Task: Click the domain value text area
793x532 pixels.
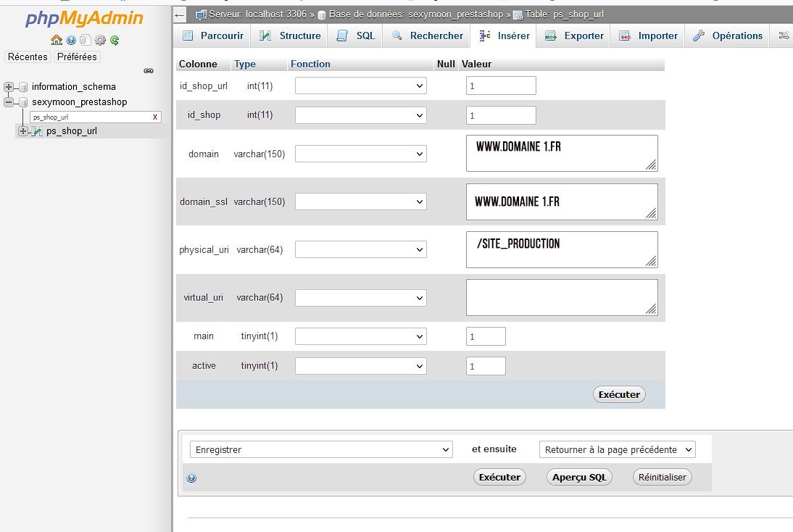Action: click(562, 153)
